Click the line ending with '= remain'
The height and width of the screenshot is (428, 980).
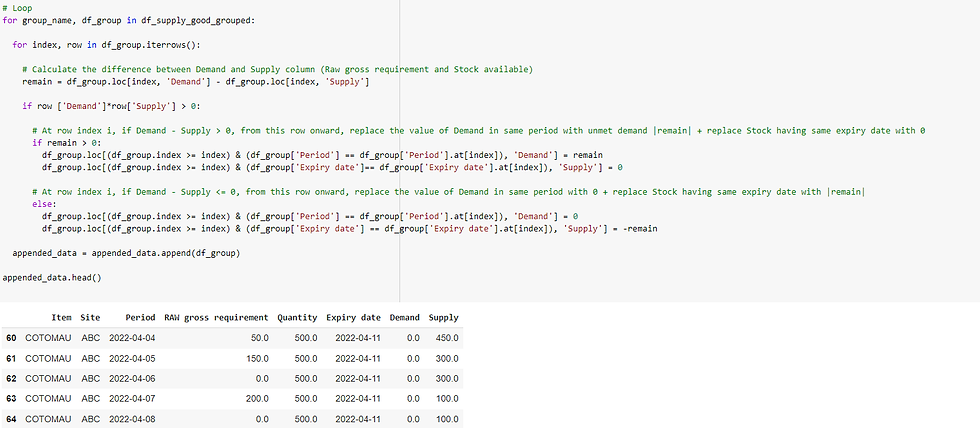(x=322, y=155)
